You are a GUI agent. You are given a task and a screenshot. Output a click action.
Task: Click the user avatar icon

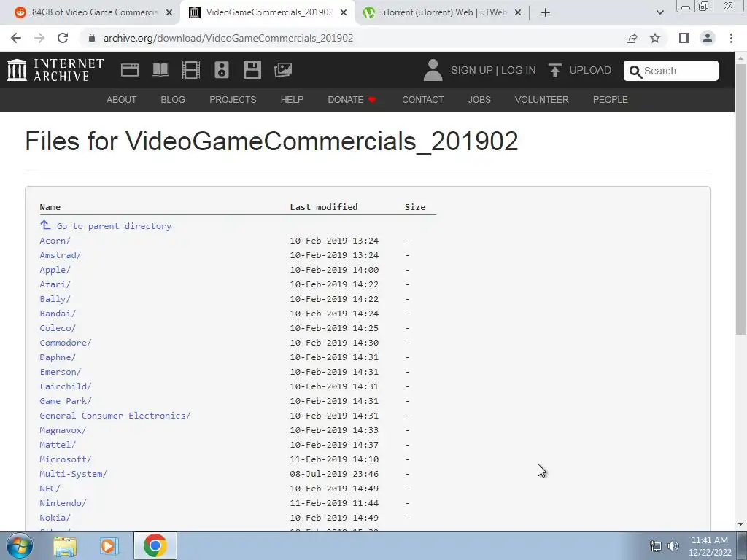pyautogui.click(x=433, y=70)
